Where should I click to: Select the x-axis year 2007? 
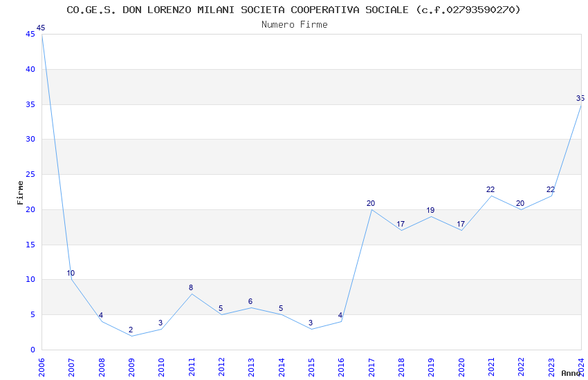point(71,368)
